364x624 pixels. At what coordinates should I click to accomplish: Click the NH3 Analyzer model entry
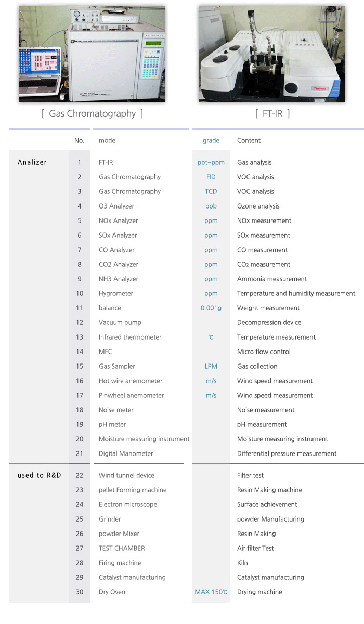point(119,279)
